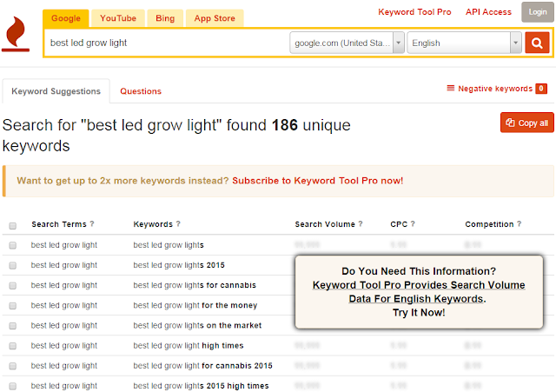The height and width of the screenshot is (392, 556).
Task: Check the row for light high times
Action: coord(13,346)
